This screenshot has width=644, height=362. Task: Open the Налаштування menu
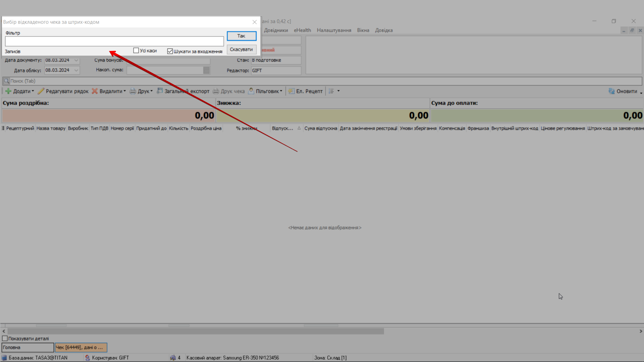(x=334, y=30)
